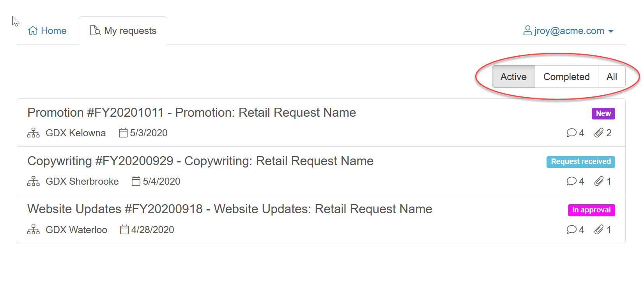Click the My requests document-search icon
Viewport: 644px width, 294px height.
tap(95, 30)
